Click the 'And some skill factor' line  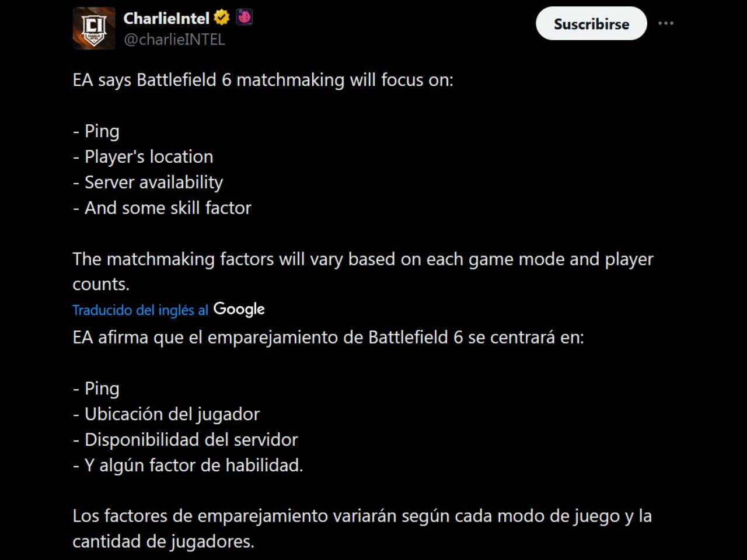tap(162, 208)
